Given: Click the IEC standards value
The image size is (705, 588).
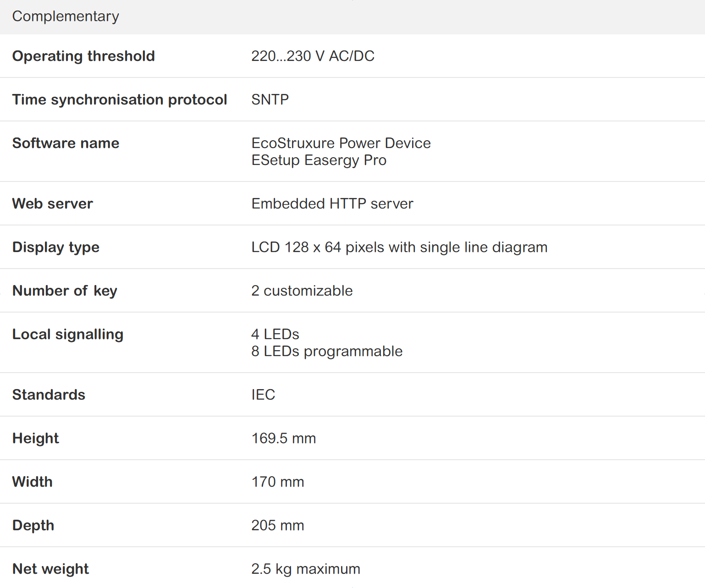Looking at the screenshot, I should click(263, 395).
